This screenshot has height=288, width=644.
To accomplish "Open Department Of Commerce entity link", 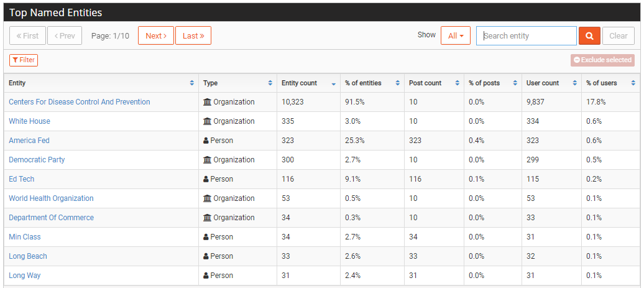I will pos(52,218).
